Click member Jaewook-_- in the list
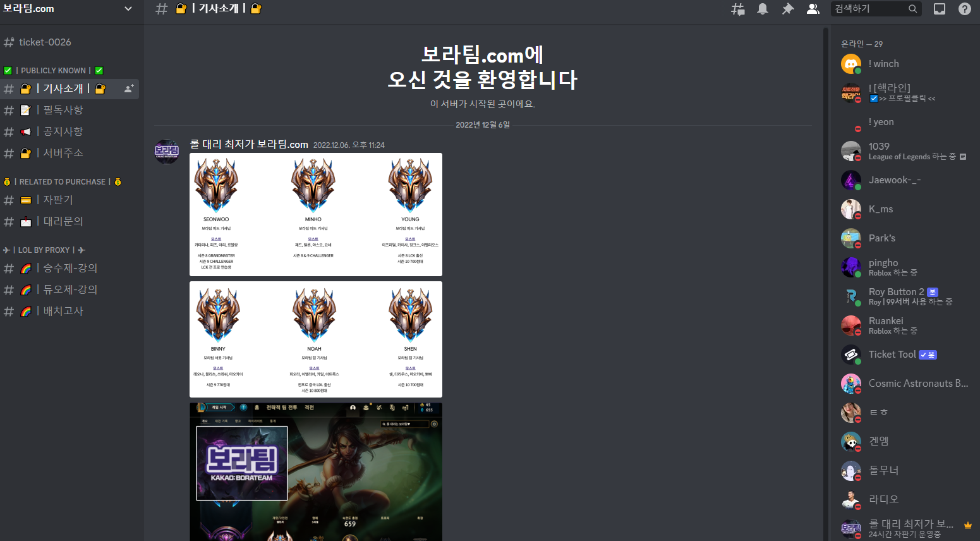 [x=904, y=180]
